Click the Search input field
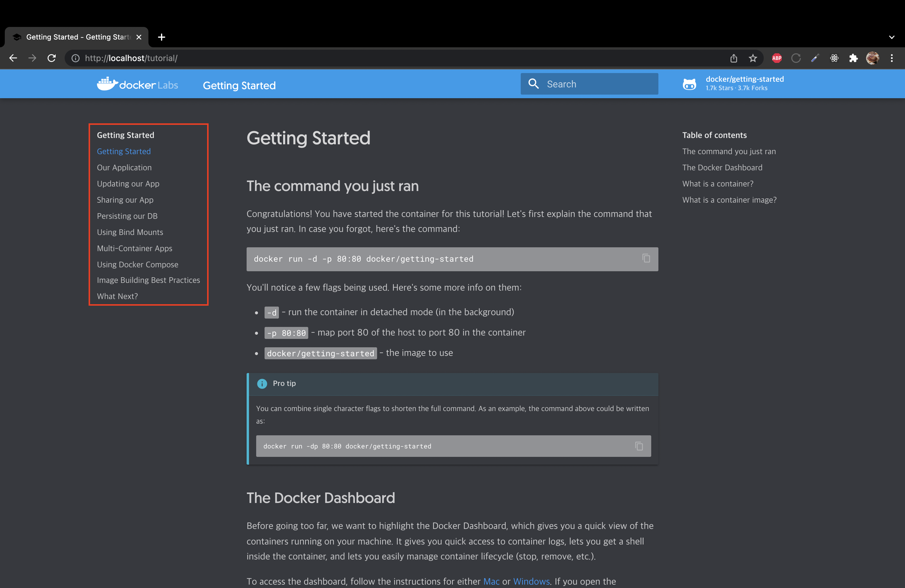Viewport: 905px width, 588px height. coord(597,84)
